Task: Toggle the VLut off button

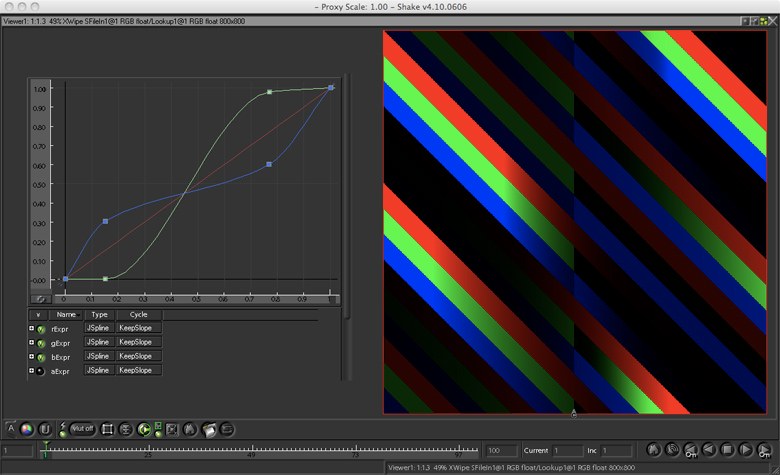Action: click(82, 429)
